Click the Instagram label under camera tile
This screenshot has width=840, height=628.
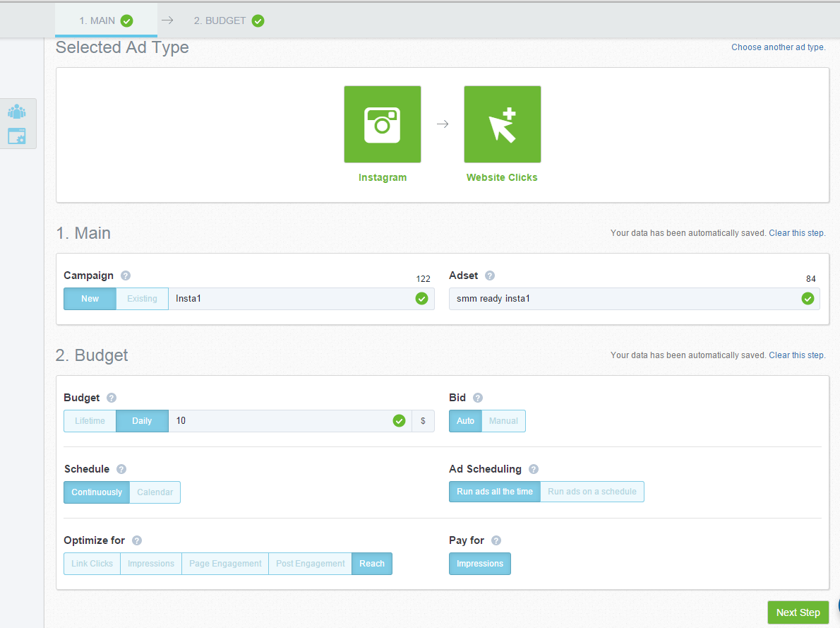(x=383, y=177)
